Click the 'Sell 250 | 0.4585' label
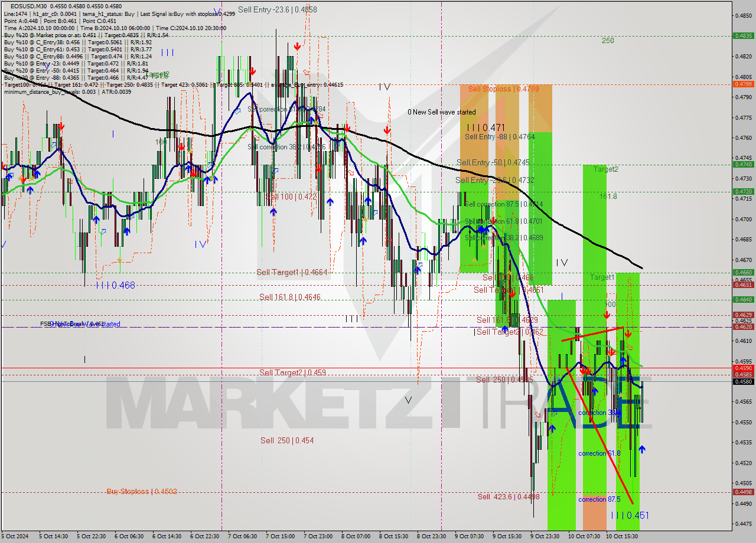This screenshot has height=543, width=756. (x=504, y=380)
